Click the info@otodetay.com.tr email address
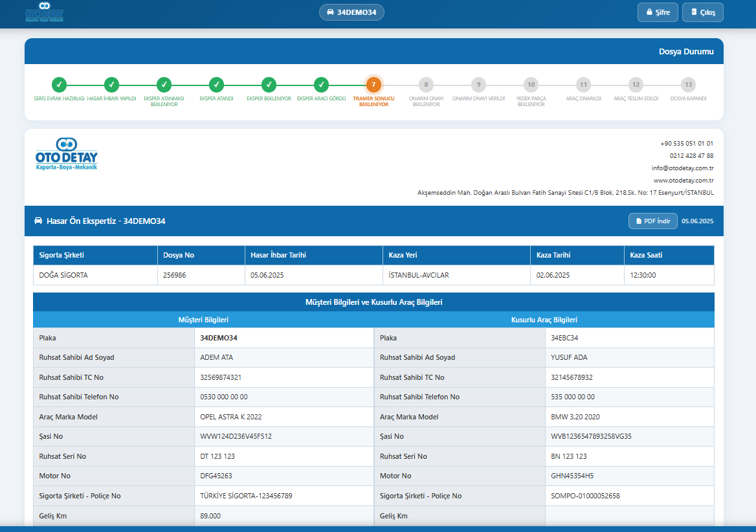 (x=682, y=168)
